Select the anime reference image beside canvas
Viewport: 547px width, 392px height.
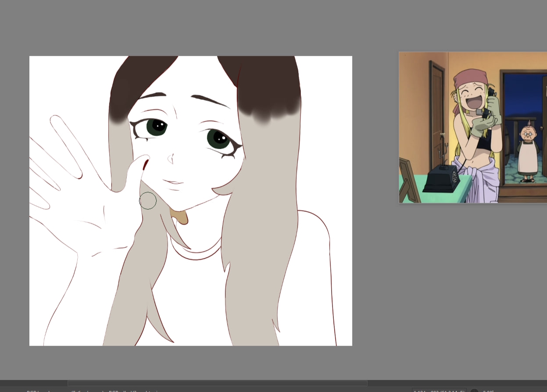pos(473,128)
